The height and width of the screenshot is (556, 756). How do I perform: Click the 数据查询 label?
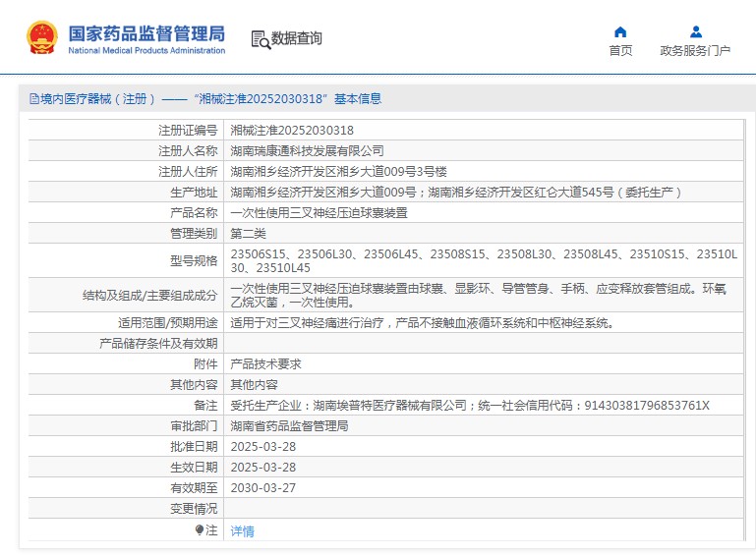[296, 38]
